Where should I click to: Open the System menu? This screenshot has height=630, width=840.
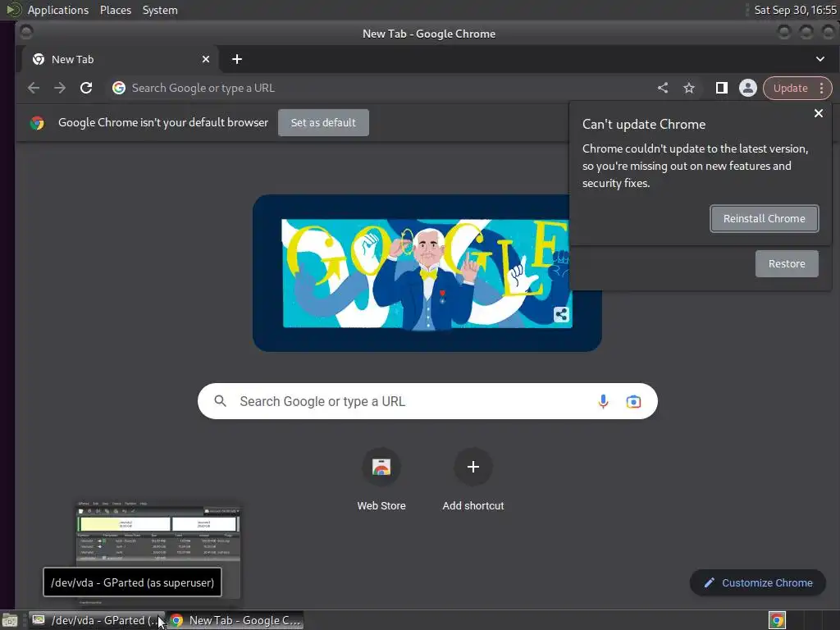coord(160,10)
